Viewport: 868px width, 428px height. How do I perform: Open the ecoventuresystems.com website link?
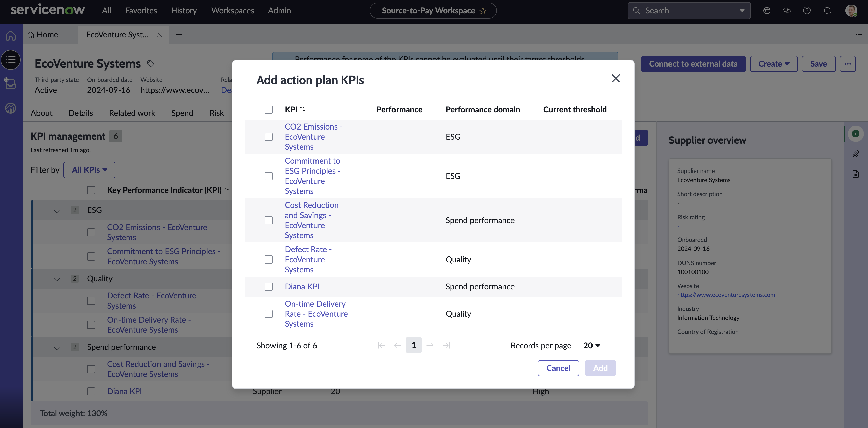[x=726, y=295]
